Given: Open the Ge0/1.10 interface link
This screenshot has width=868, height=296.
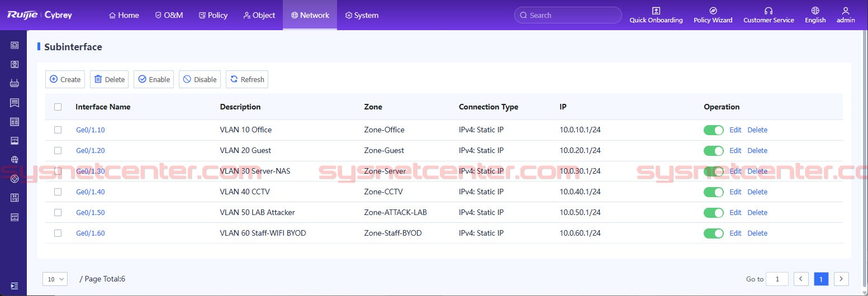Looking at the screenshot, I should 91,130.
